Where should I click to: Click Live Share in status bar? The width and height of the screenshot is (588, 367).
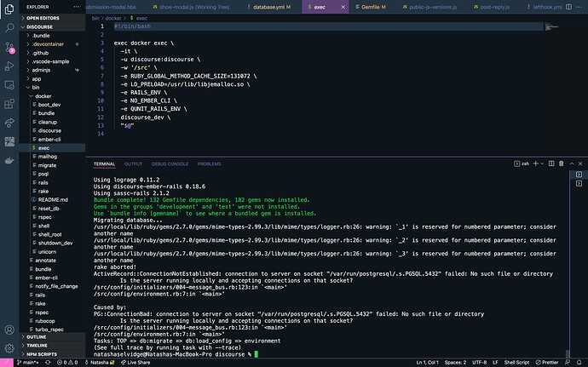tap(135, 363)
